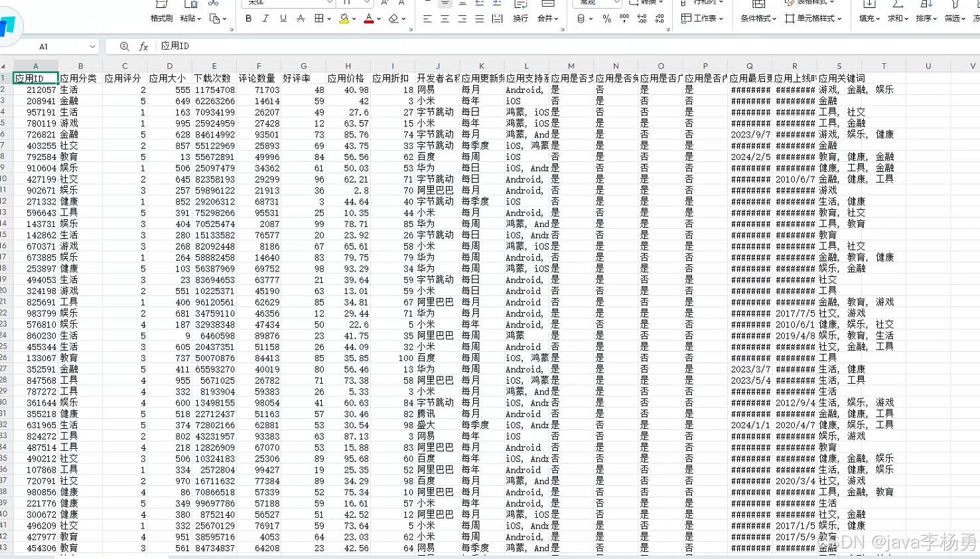The width and height of the screenshot is (980, 559).
Task: Select the row 10 header
Action: coord(4,179)
